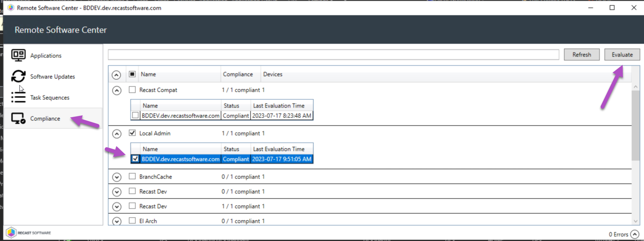Click the Software Updates sync icon
Image resolution: width=644 pixels, height=241 pixels.
point(18,76)
